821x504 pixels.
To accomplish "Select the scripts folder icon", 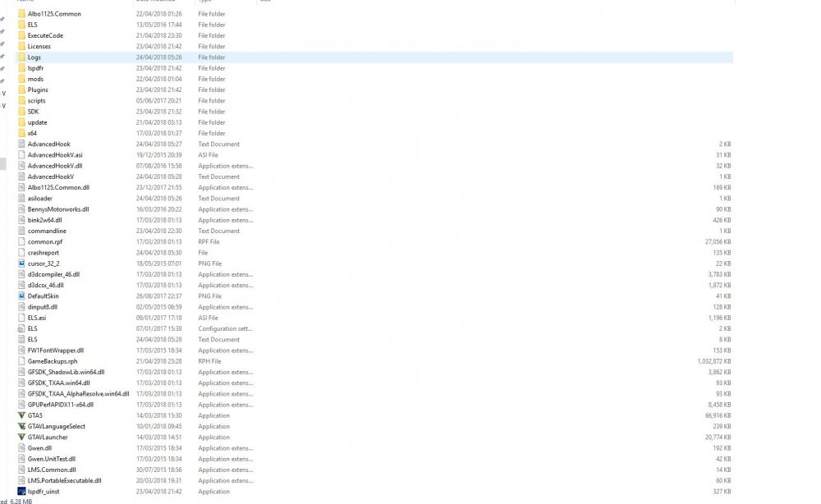I will (x=21, y=100).
